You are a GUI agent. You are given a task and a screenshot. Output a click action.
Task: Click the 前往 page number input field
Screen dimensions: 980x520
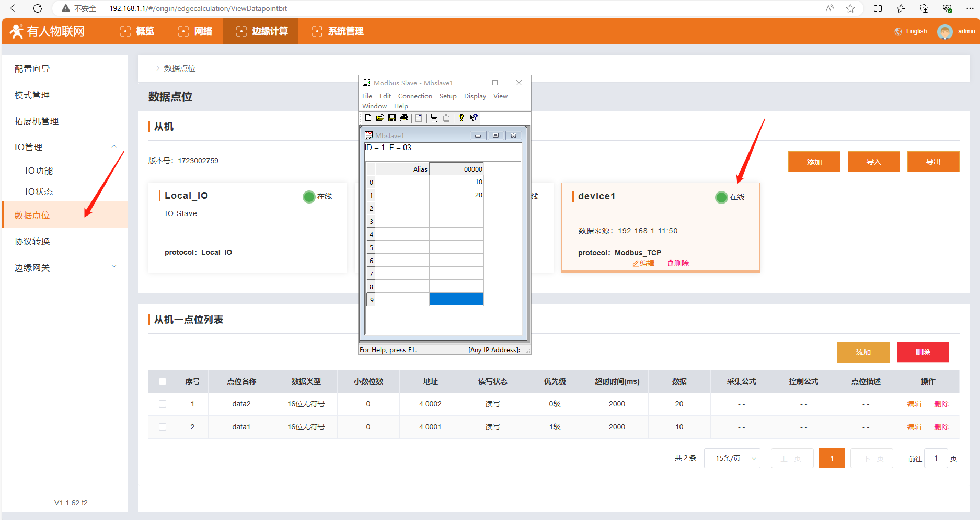coord(936,458)
